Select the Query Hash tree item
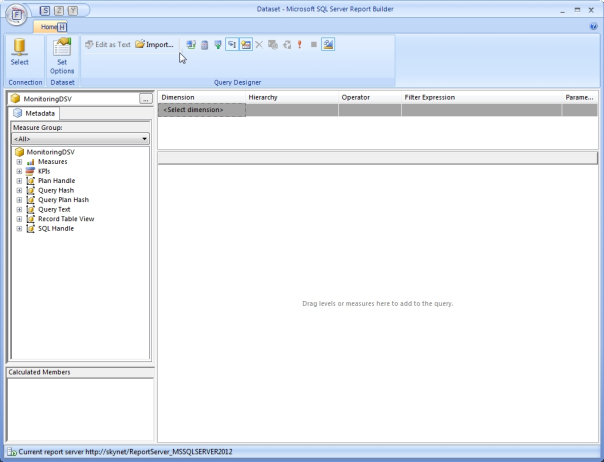604x462 pixels. (56, 190)
